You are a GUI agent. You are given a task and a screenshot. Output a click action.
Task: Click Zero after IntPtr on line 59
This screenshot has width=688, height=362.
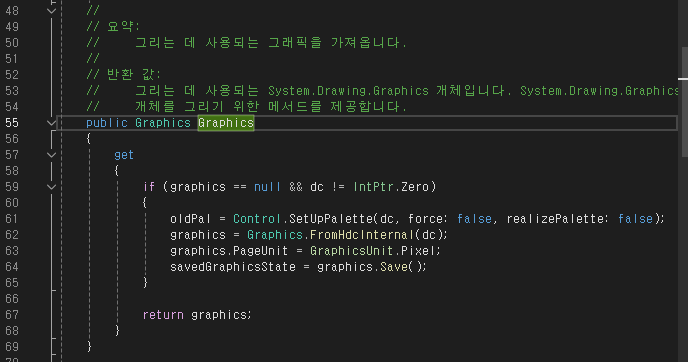click(x=415, y=187)
